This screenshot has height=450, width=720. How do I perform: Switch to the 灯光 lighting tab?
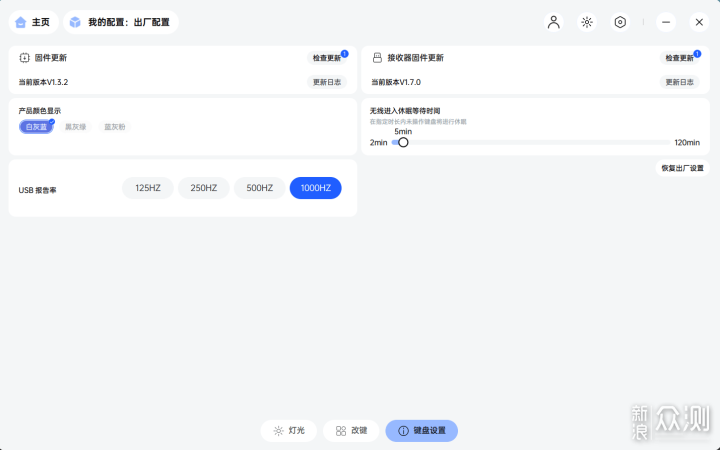[288, 431]
